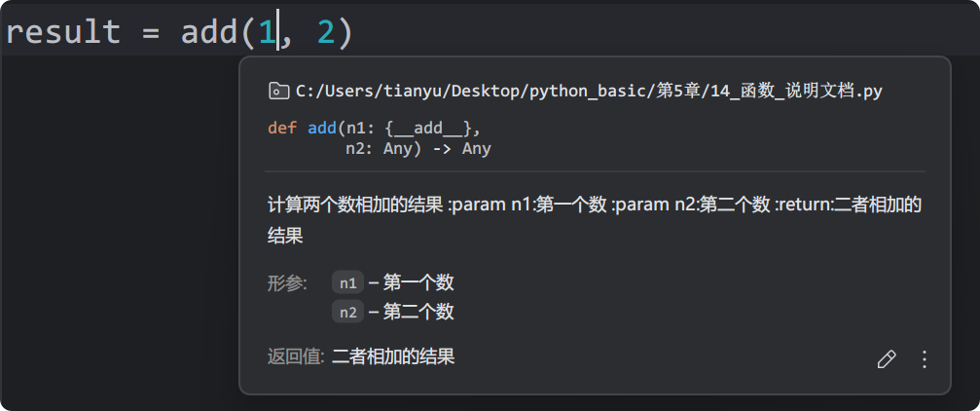Click the n2 parameter badge under 形参
The width and height of the screenshot is (980, 411).
[347, 312]
